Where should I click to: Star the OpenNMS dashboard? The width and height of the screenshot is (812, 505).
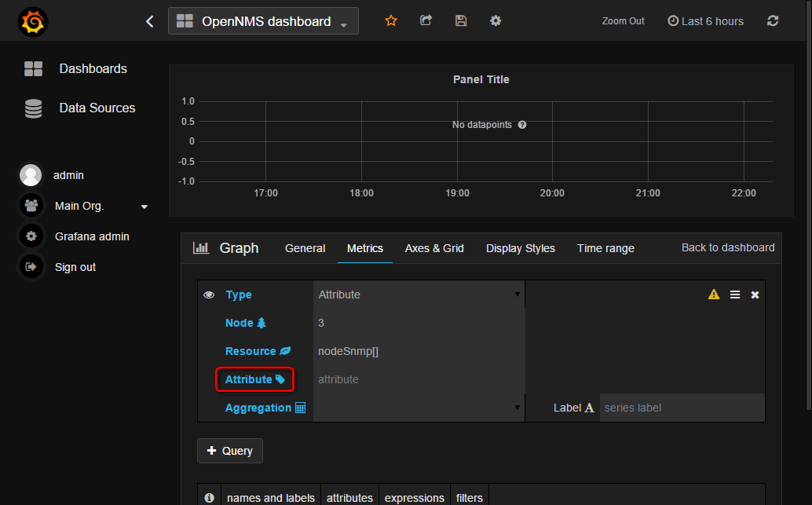click(391, 20)
